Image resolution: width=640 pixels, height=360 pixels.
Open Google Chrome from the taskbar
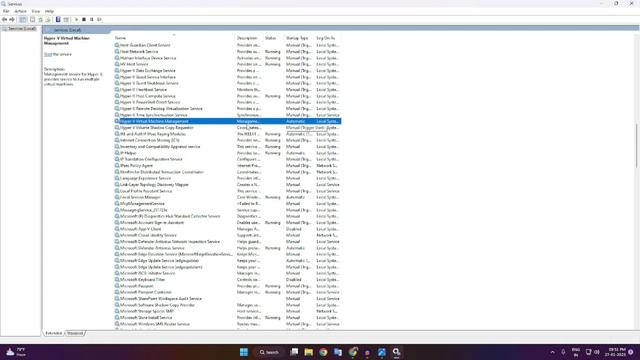click(x=323, y=352)
